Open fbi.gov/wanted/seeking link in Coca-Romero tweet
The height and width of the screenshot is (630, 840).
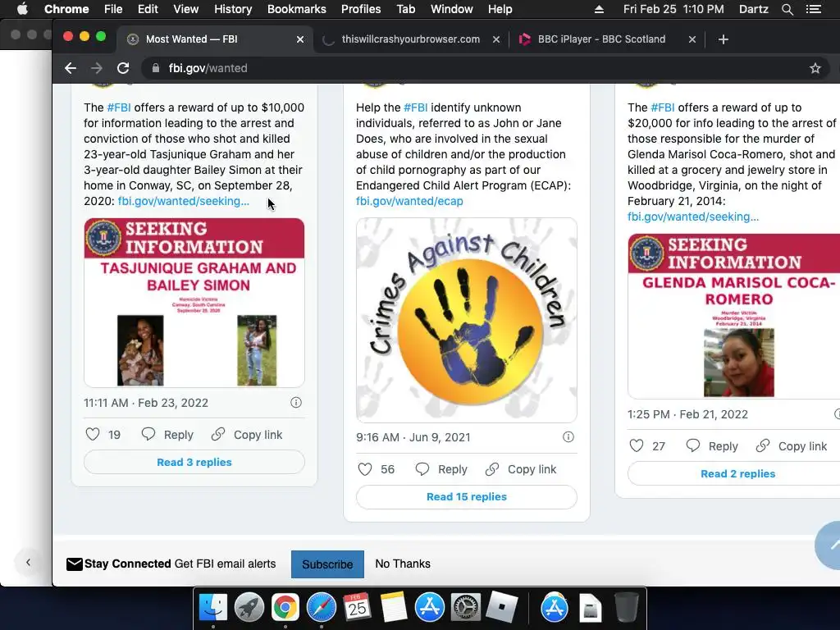click(x=693, y=217)
